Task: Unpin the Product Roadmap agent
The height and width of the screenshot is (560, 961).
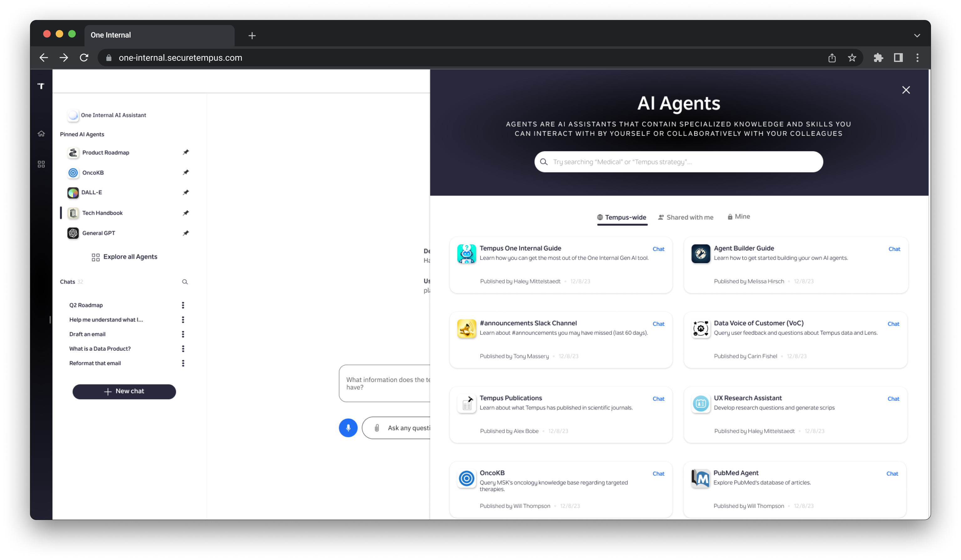Action: [x=186, y=152]
